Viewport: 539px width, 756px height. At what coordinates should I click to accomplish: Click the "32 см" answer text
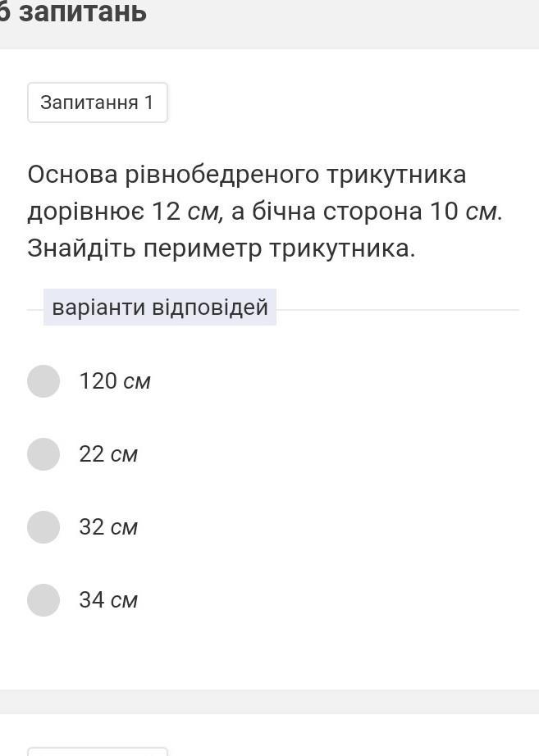pos(108,527)
